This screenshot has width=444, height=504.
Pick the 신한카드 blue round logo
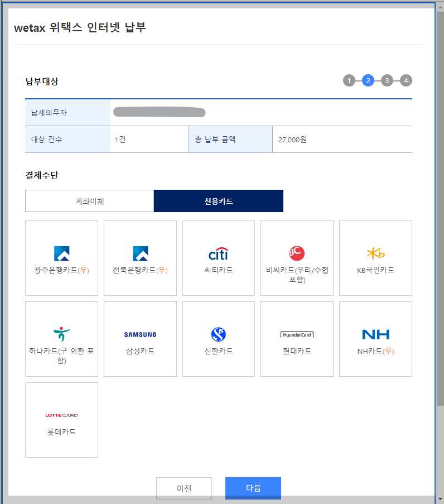[219, 334]
